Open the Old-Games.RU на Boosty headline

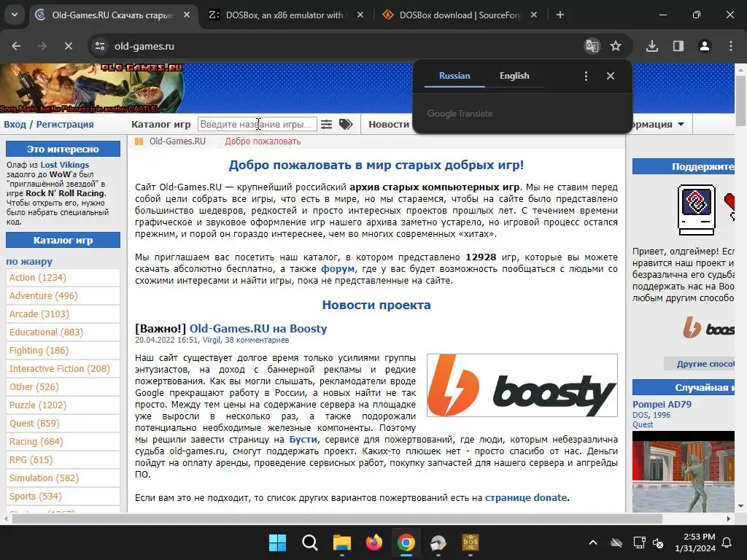[258, 329]
